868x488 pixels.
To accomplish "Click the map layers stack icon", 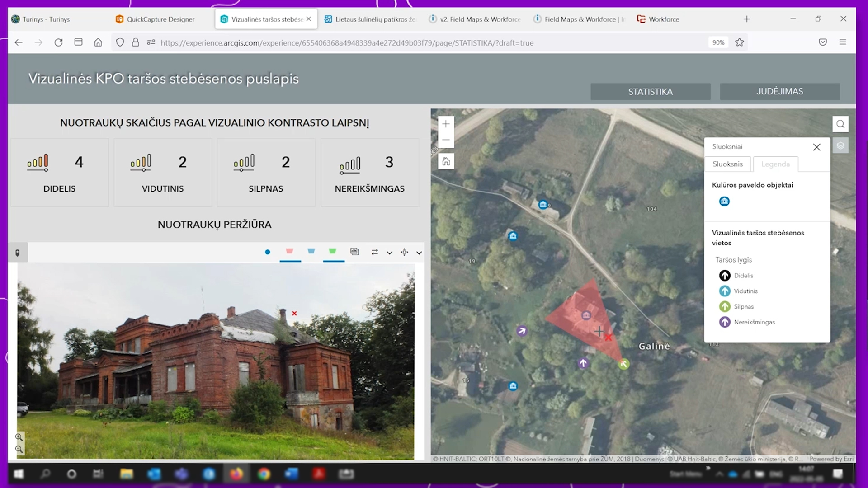I will pyautogui.click(x=840, y=146).
